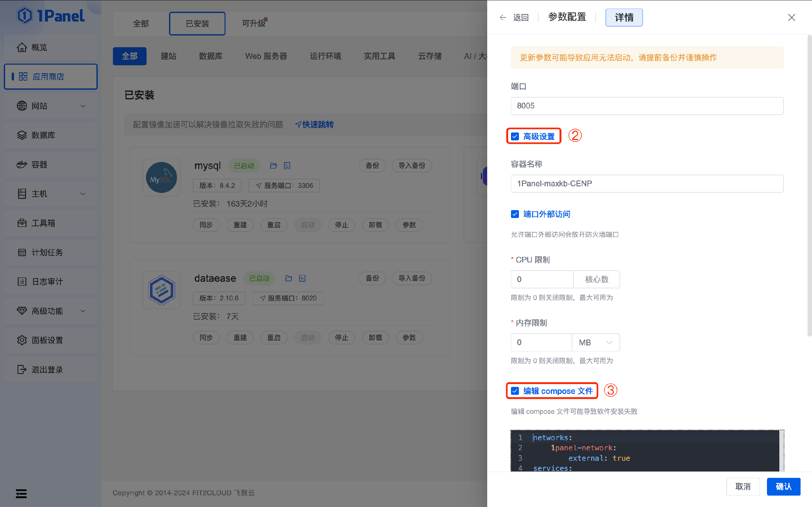Open dataease app folder icon
The width and height of the screenshot is (812, 507).
[x=289, y=278]
